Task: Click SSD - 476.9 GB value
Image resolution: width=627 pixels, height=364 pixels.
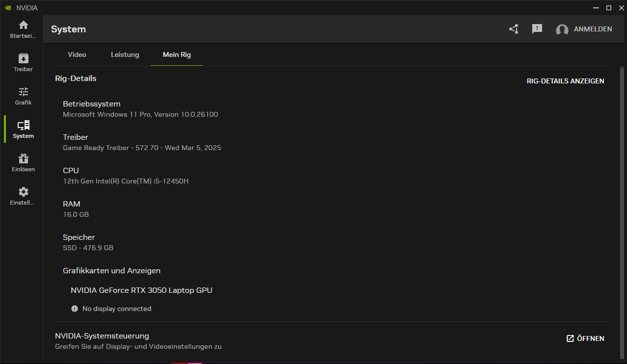Action: (88, 248)
